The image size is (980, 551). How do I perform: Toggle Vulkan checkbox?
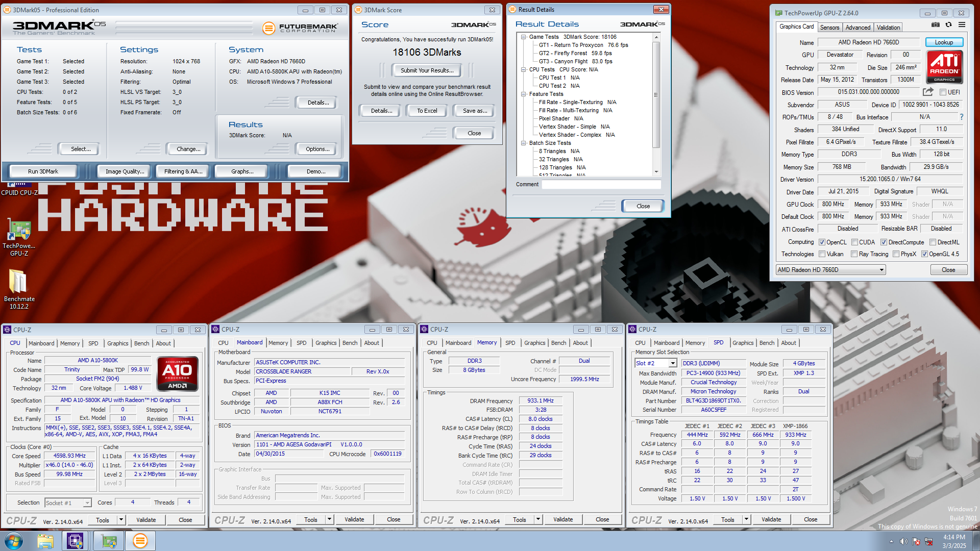tap(822, 254)
